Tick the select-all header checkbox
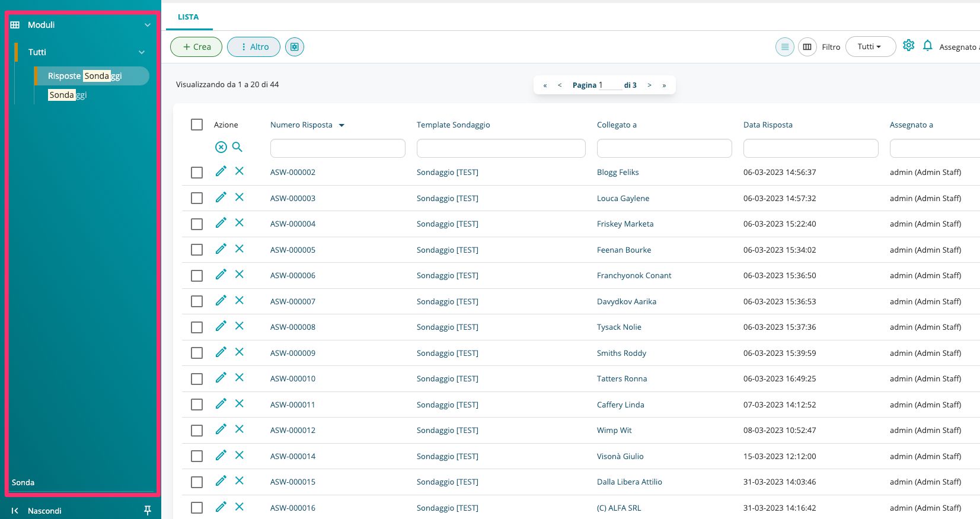 click(197, 125)
